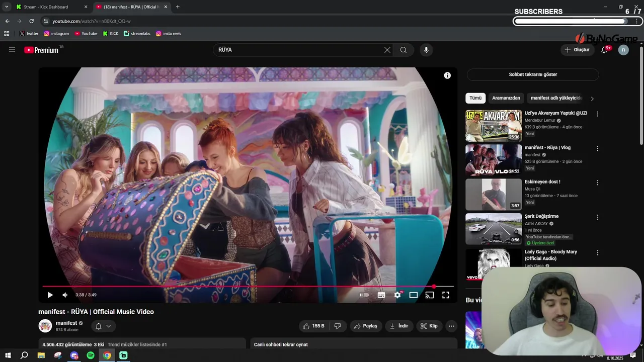The image size is (644, 362).
Task: Open subscription notification bell dropdown
Action: pyautogui.click(x=103, y=326)
